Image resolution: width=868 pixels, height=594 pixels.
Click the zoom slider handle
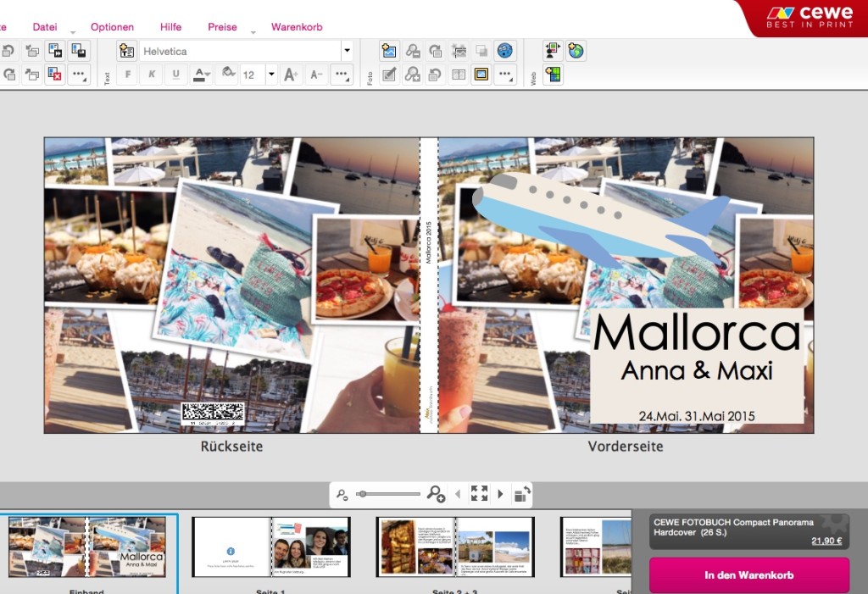click(x=361, y=494)
